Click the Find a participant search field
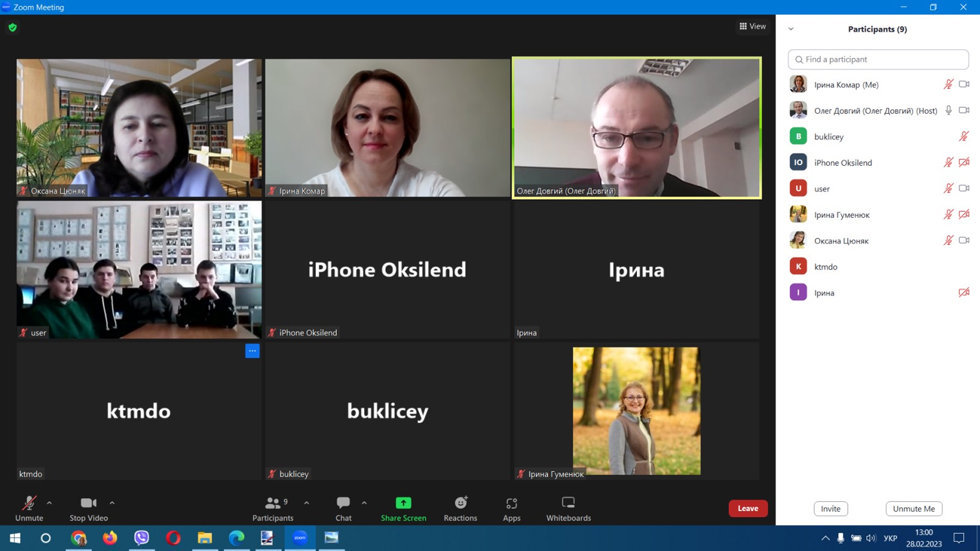This screenshot has width=980, height=551. (x=878, y=59)
